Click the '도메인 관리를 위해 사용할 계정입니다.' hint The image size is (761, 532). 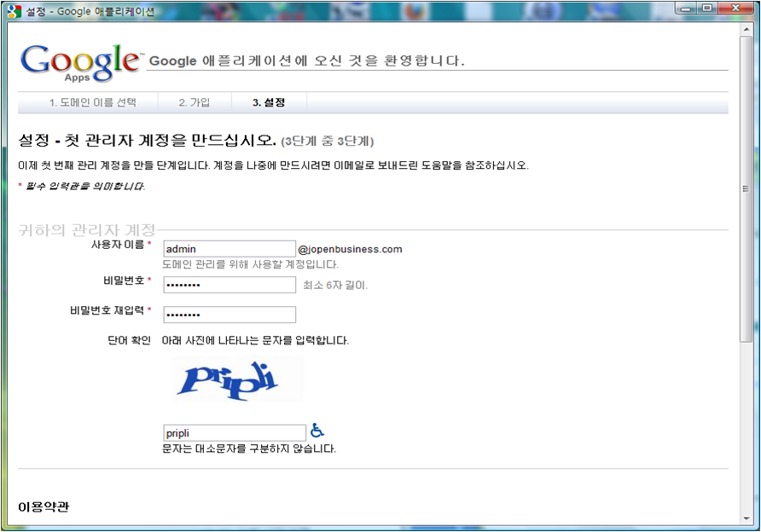click(251, 264)
